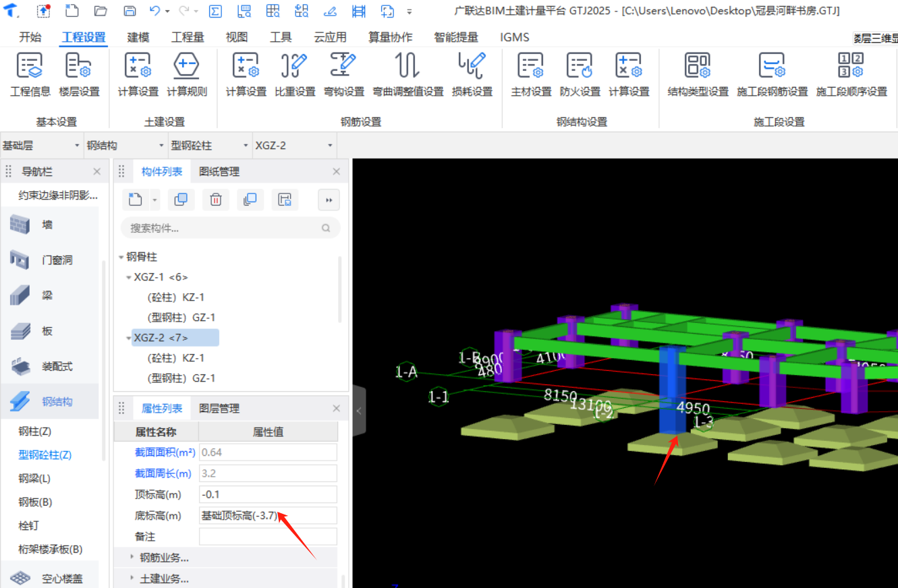Collapse the XGZ-2 <7> tree node
This screenshot has width=898, height=588.
pos(128,338)
